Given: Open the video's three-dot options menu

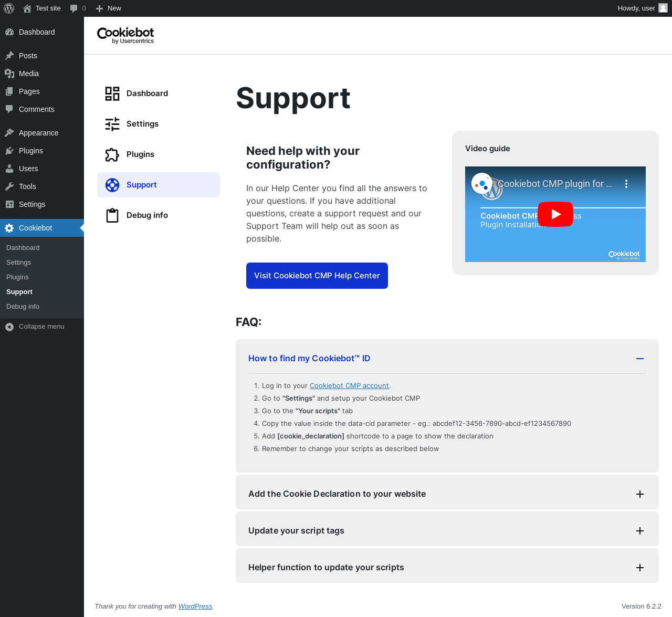Looking at the screenshot, I should pos(626,184).
